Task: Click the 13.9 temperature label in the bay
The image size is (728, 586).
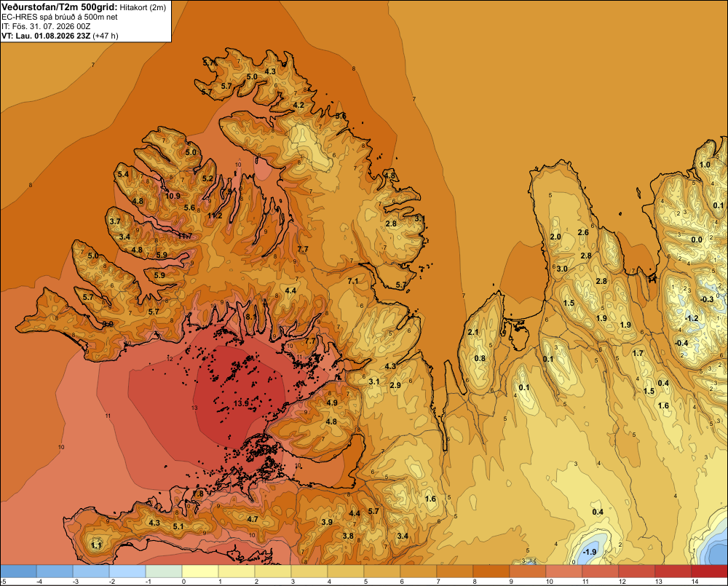Action: point(242,403)
